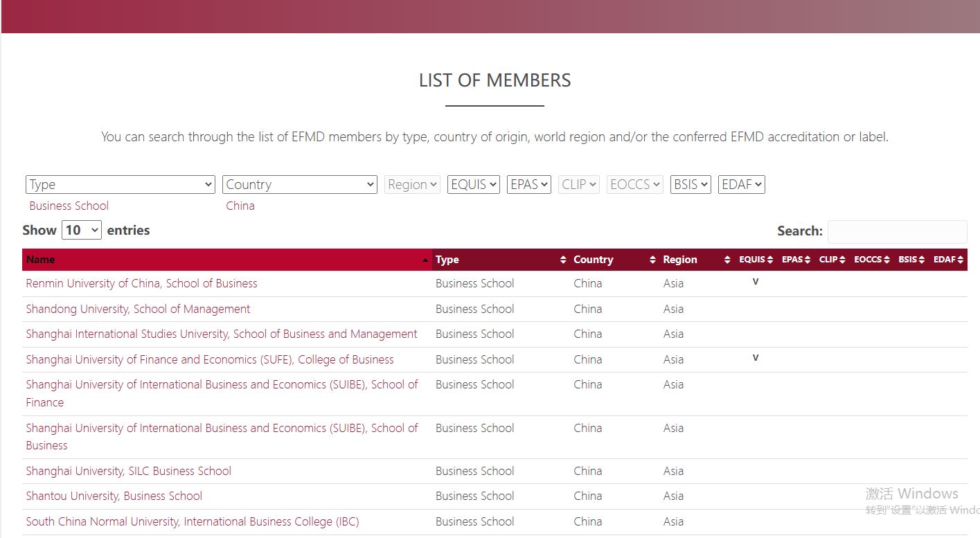Open the BSIS filter dropdown
Screen dimensions: 980x538
(690, 185)
